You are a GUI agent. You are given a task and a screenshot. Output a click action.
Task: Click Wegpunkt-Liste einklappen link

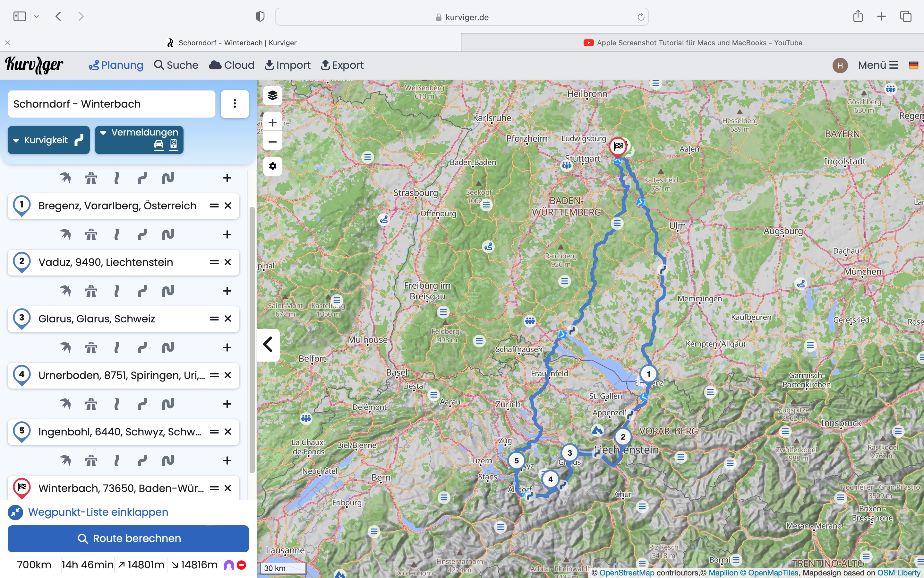click(x=88, y=512)
